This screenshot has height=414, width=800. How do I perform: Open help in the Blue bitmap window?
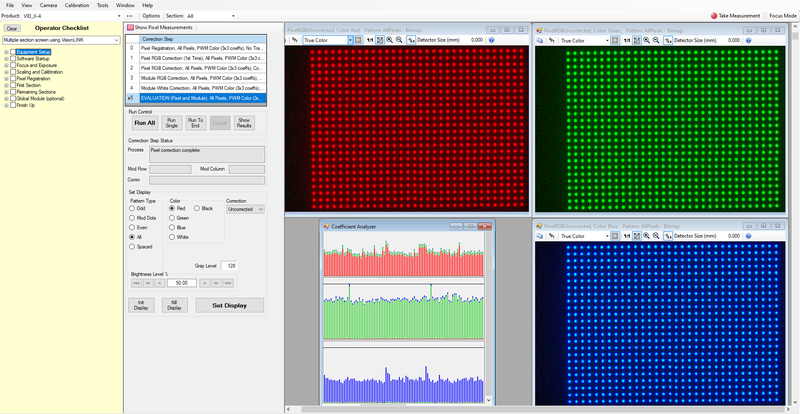tap(748, 236)
